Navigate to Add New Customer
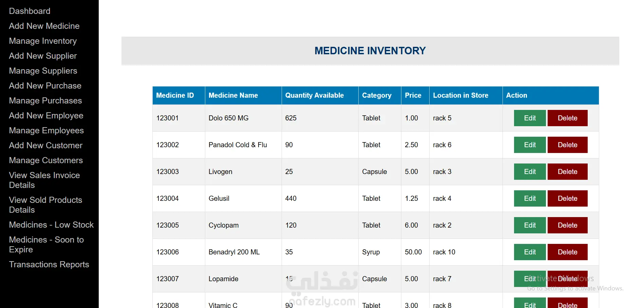 (46, 146)
